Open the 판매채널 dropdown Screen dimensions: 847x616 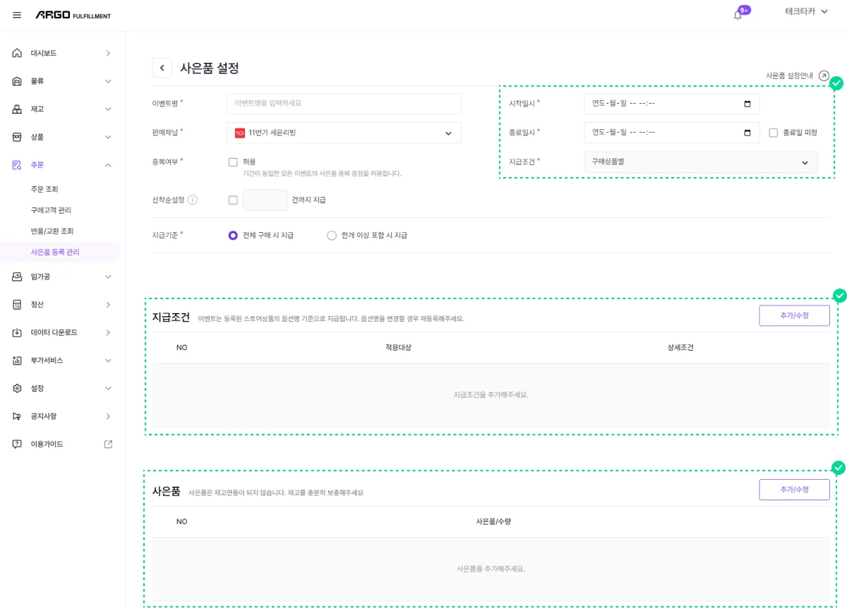[344, 133]
